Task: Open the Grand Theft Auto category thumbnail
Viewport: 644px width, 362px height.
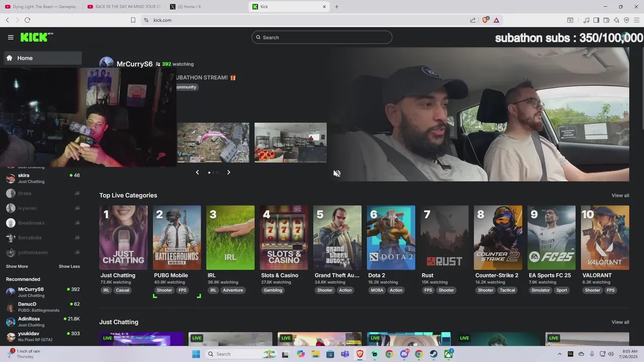Action: pyautogui.click(x=337, y=238)
